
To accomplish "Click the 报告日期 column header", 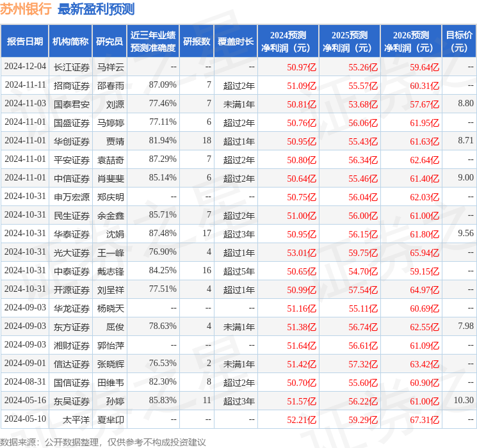I will point(24,42).
